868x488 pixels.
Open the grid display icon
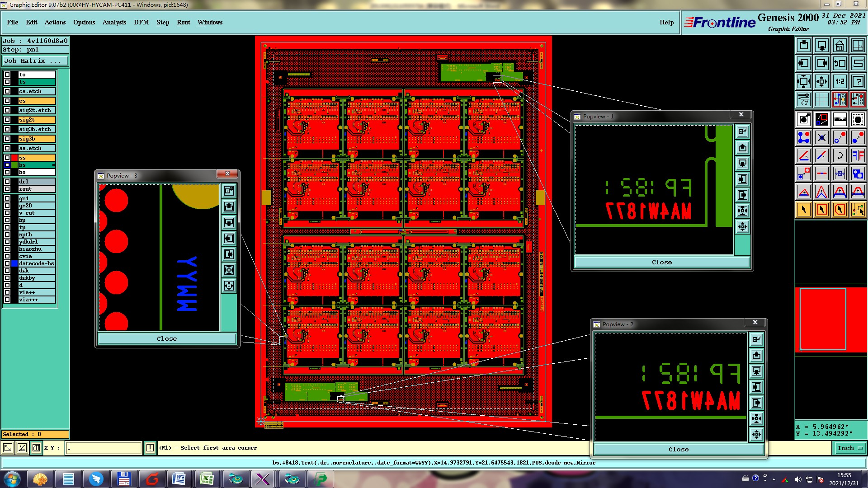tap(821, 99)
